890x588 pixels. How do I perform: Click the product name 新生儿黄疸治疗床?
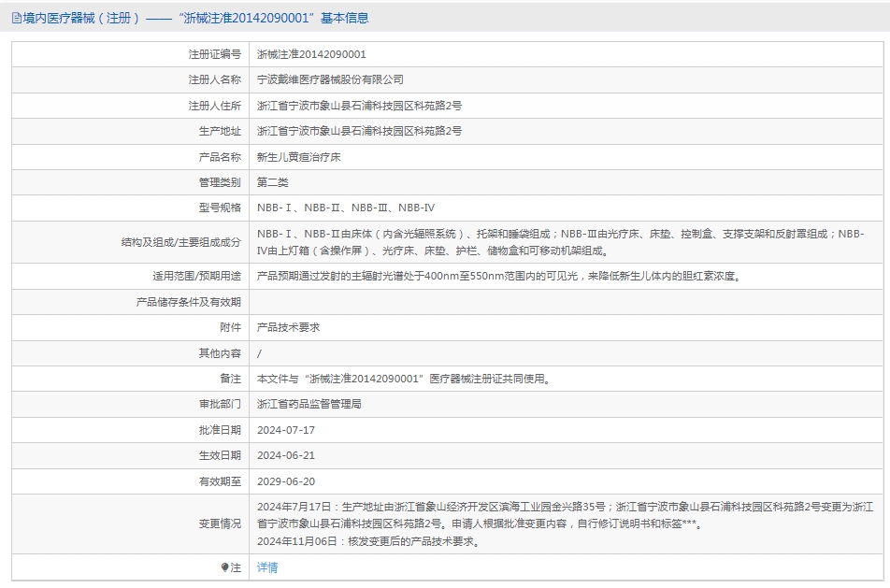coord(299,157)
